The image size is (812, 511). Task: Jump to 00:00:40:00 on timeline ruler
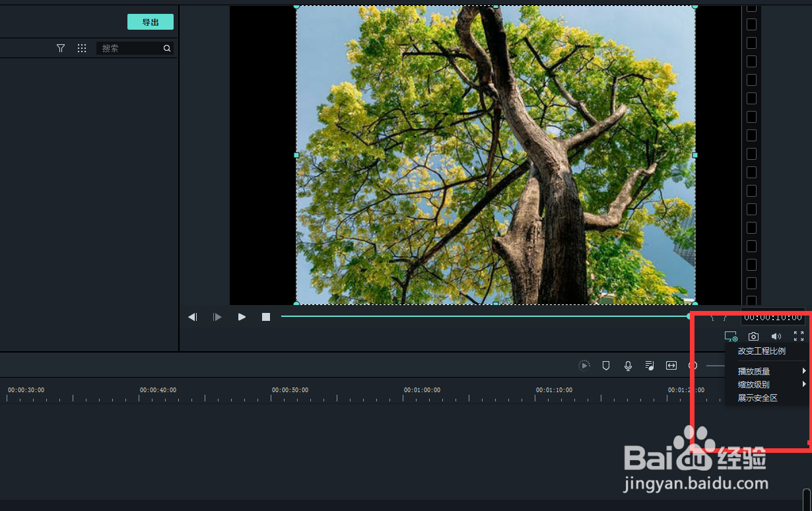pos(158,390)
